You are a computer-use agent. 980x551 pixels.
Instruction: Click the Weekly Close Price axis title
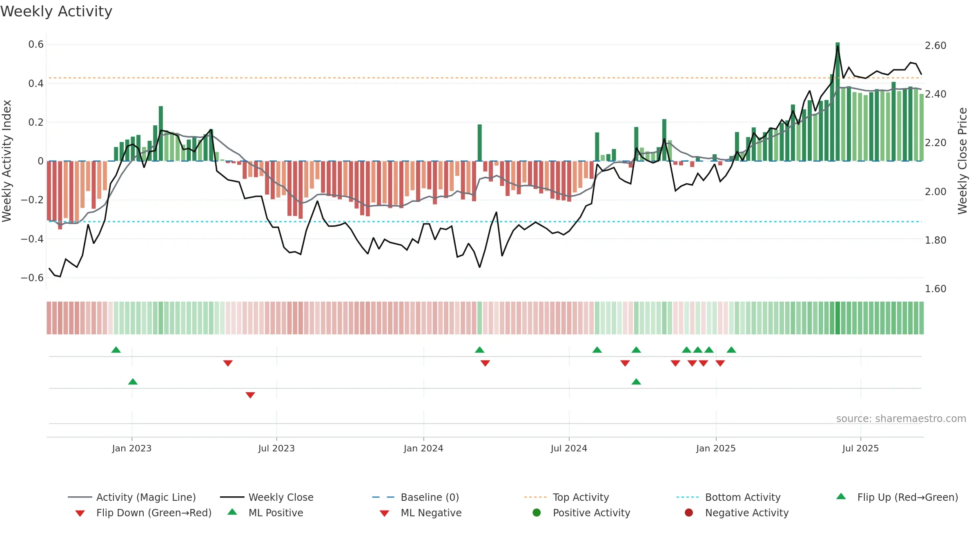962,161
